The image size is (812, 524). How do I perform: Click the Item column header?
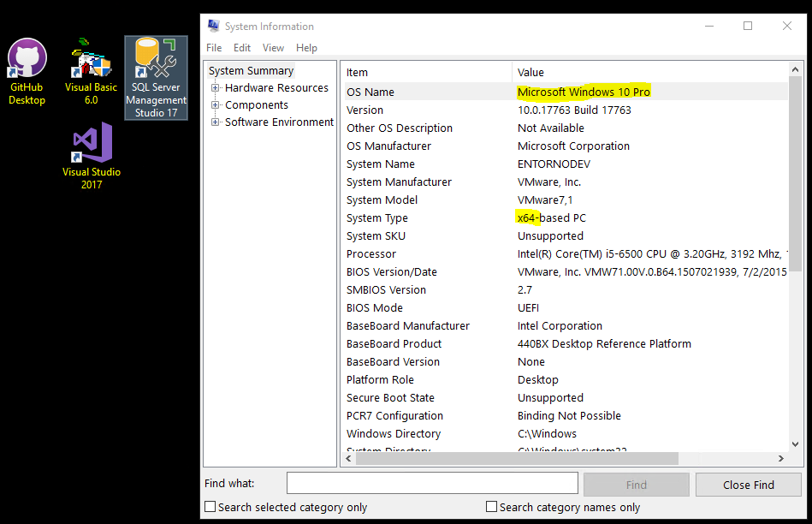[427, 72]
